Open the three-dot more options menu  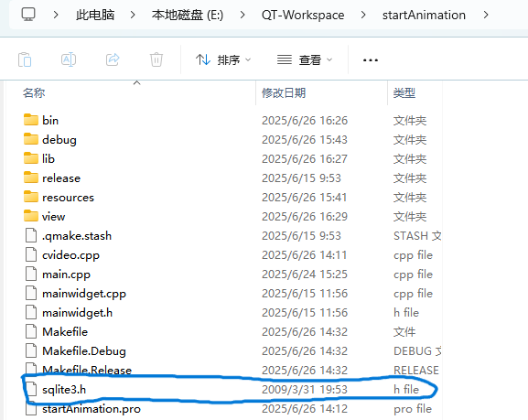pyautogui.click(x=371, y=60)
